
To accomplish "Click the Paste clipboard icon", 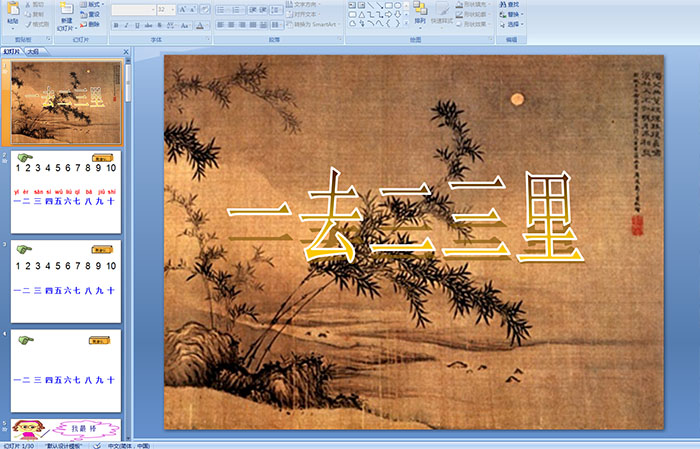I will tap(13, 8).
